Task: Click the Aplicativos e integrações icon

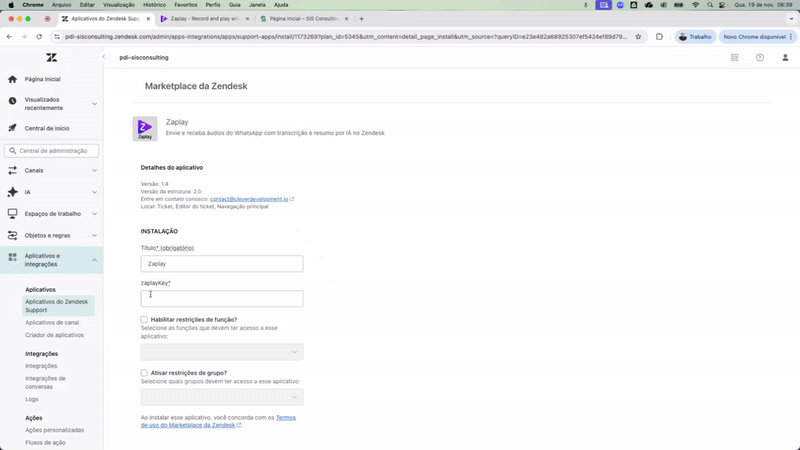Action: [12, 257]
